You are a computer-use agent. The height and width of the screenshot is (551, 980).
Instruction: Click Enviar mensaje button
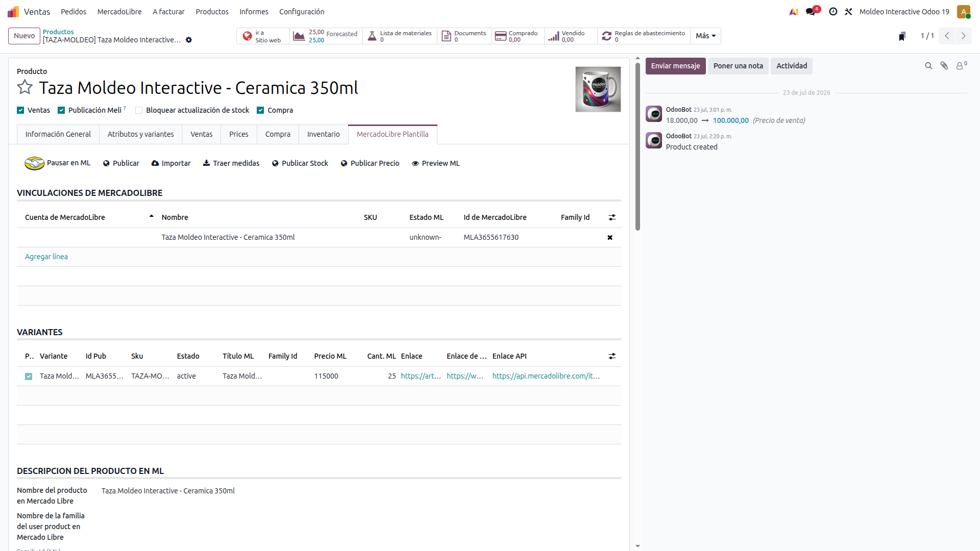[675, 66]
